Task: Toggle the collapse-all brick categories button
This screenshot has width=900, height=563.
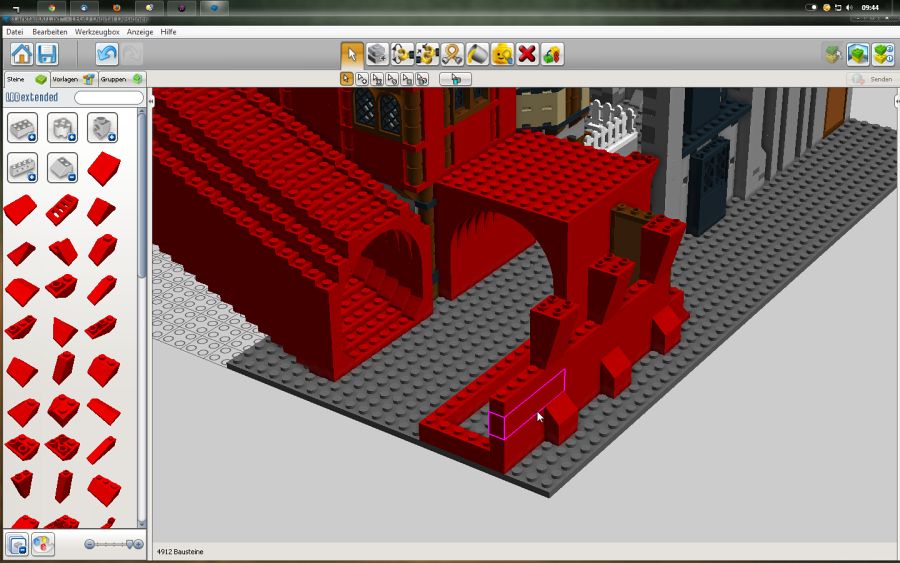Action: (x=17, y=544)
